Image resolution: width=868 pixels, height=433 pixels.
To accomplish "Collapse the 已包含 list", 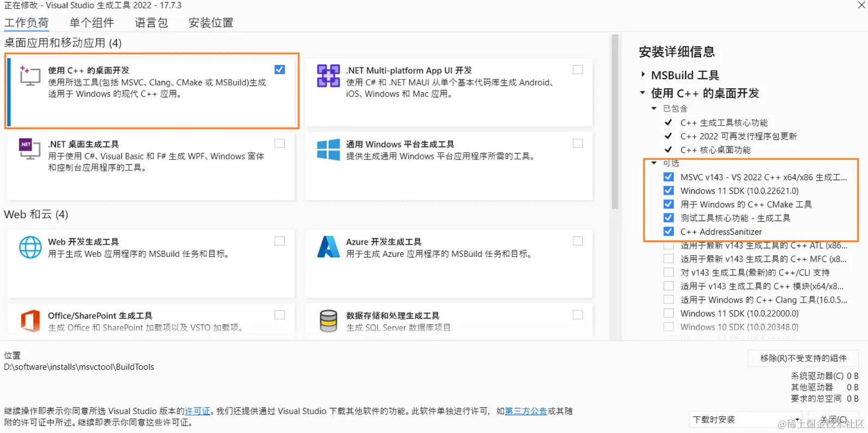I will 654,109.
